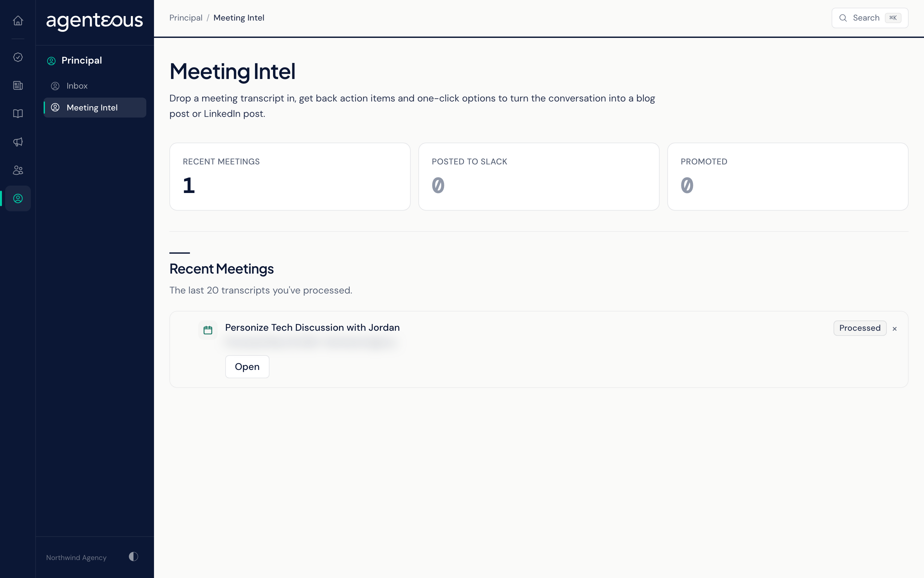Click the Northwind Agency label
This screenshot has width=924, height=578.
tap(76, 557)
